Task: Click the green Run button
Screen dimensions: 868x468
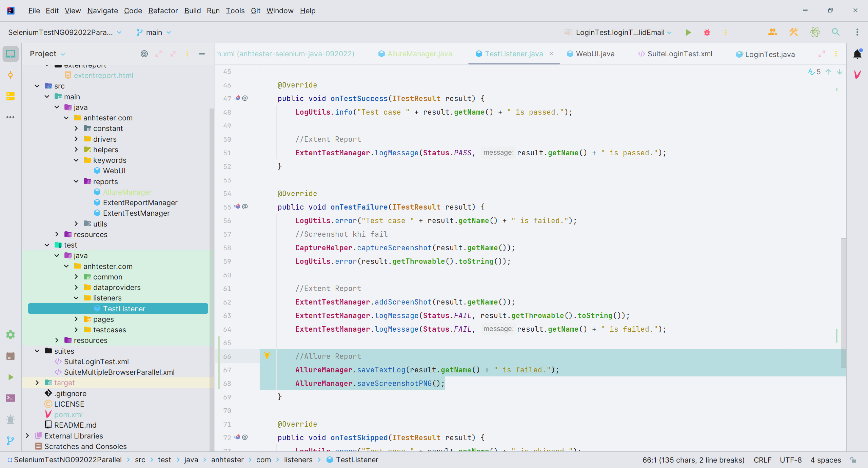Action: [688, 33]
